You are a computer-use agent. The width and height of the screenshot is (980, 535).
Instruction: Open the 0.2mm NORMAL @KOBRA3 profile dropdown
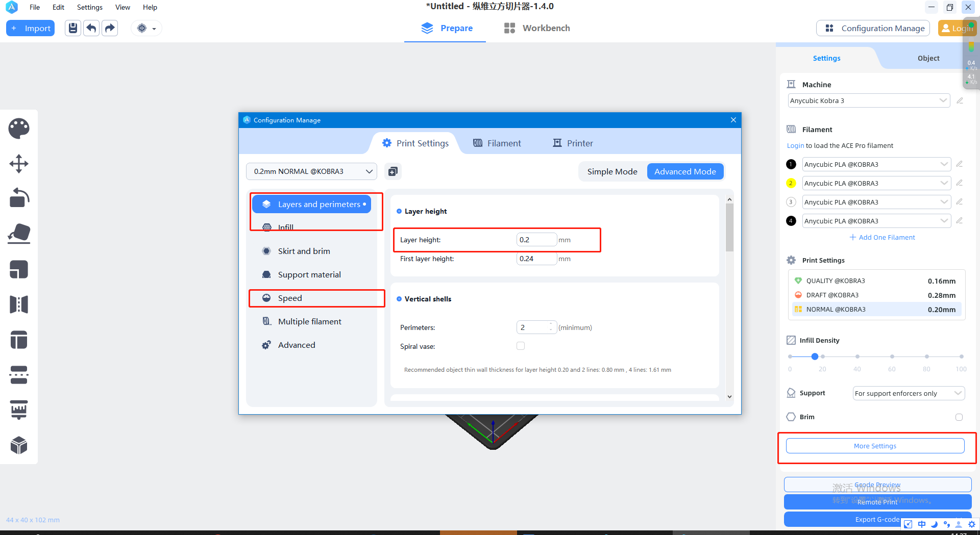[311, 171]
